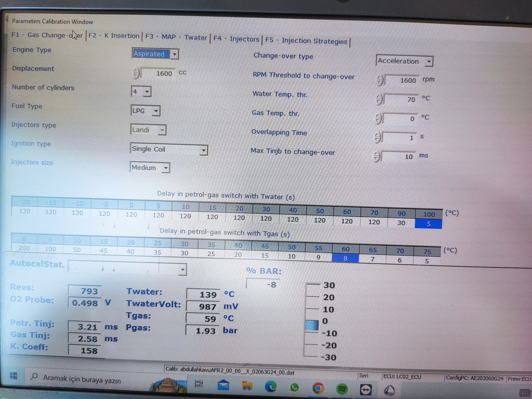The height and width of the screenshot is (399, 532).
Task: Expand the Engine Type dropdown
Action: point(175,54)
